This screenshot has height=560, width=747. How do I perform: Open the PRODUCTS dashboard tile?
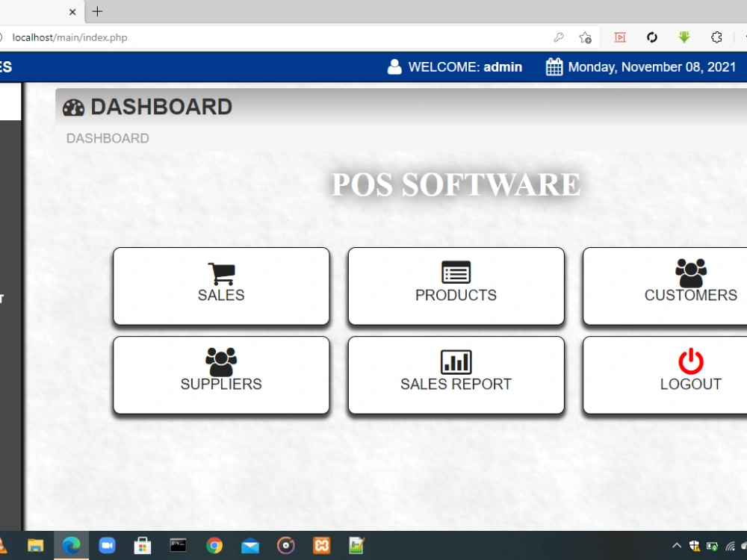[x=456, y=286]
